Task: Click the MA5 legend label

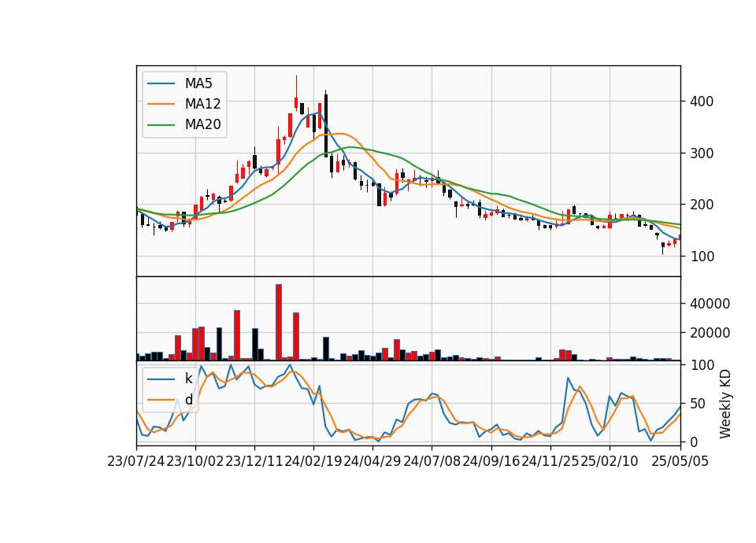Action: 198,83
